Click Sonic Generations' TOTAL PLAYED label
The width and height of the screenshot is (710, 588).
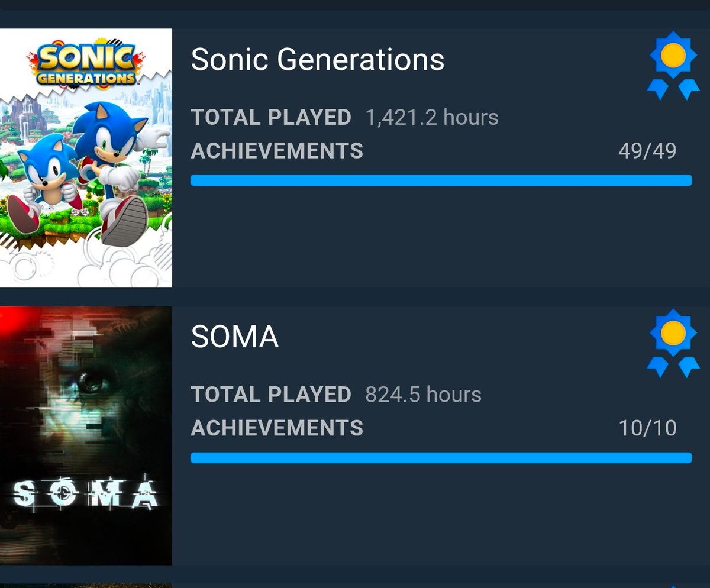click(271, 118)
